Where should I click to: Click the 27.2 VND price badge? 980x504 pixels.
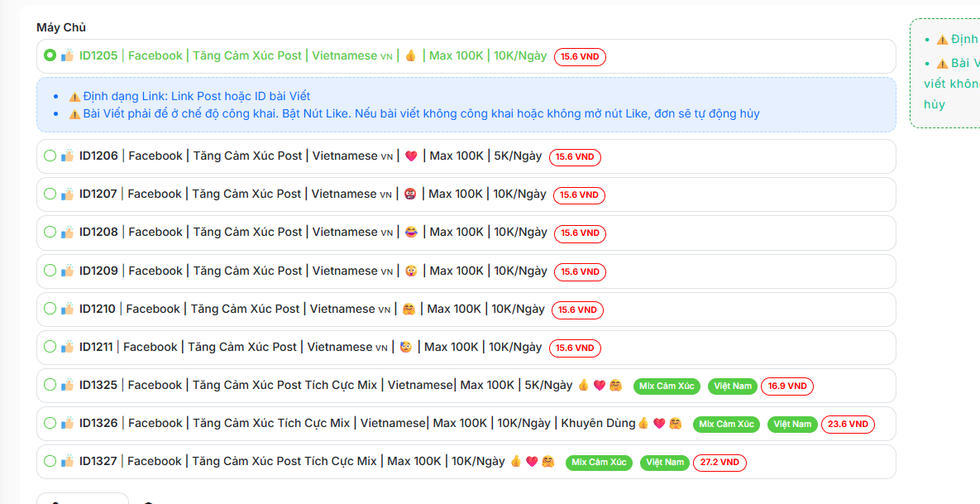tap(719, 463)
